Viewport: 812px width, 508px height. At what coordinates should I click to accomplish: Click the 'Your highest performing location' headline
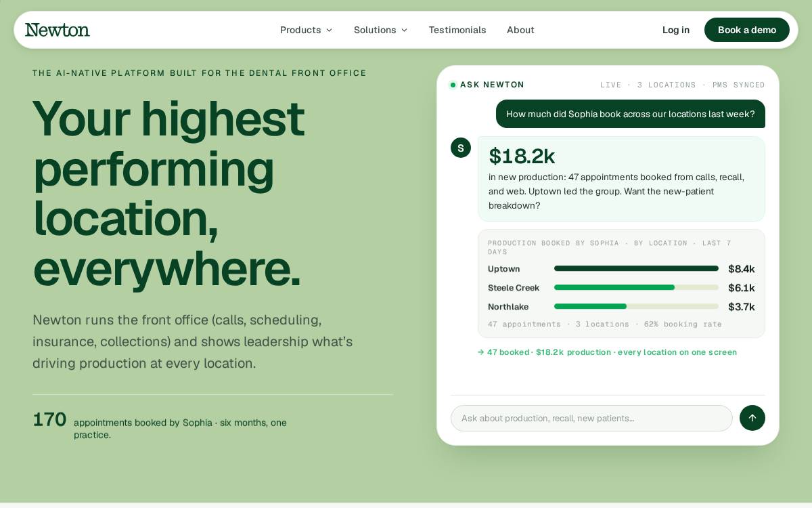pos(168,193)
